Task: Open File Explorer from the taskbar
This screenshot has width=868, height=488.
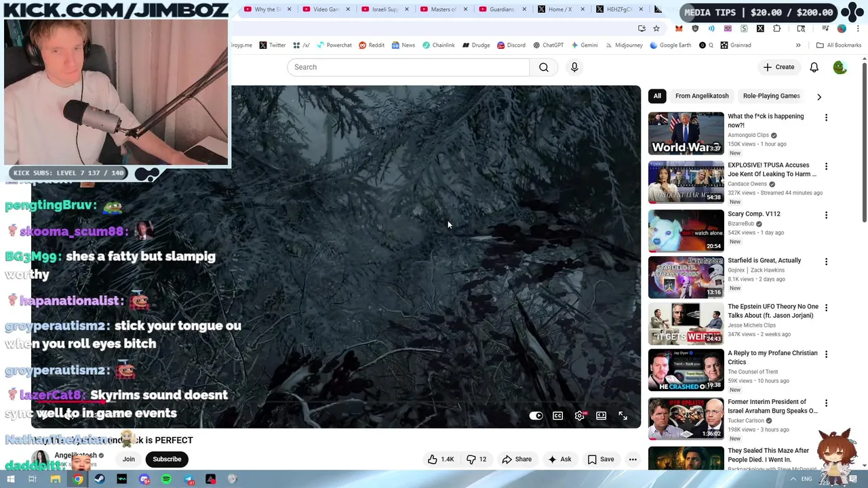Action: pyautogui.click(x=56, y=479)
